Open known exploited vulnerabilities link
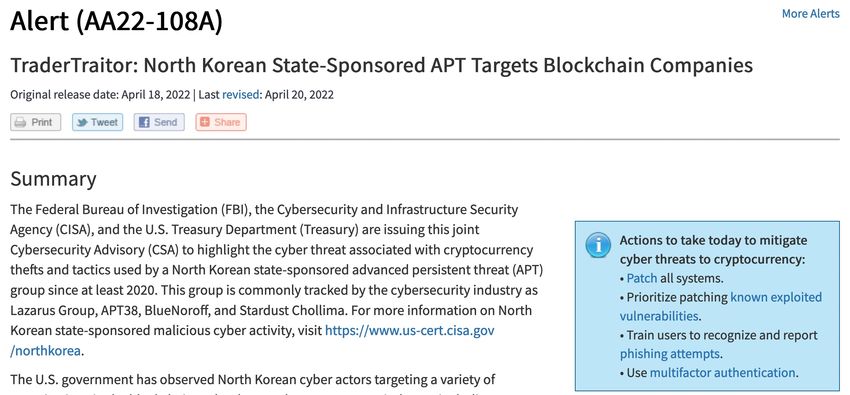Image resolution: width=850 pixels, height=395 pixels. coord(721,307)
